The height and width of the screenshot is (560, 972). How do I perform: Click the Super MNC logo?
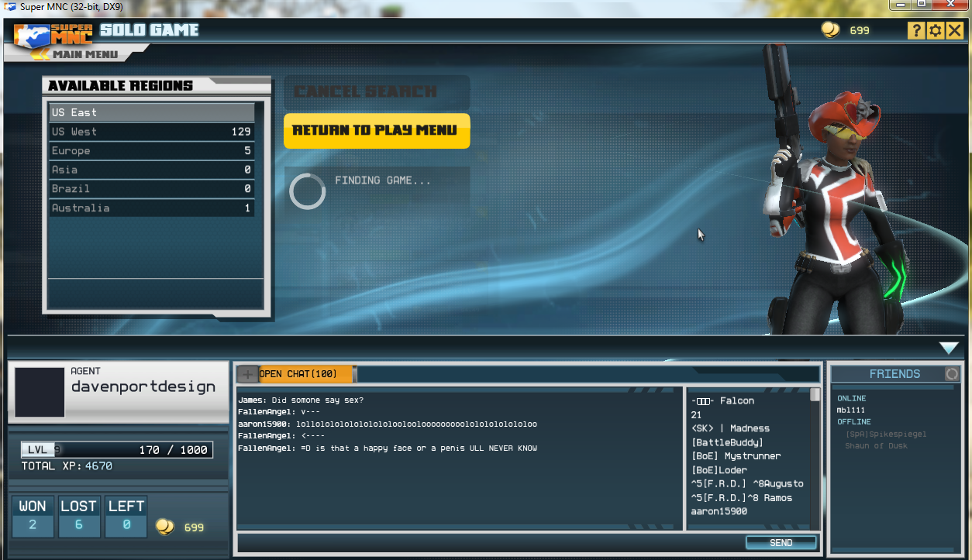pyautogui.click(x=53, y=34)
